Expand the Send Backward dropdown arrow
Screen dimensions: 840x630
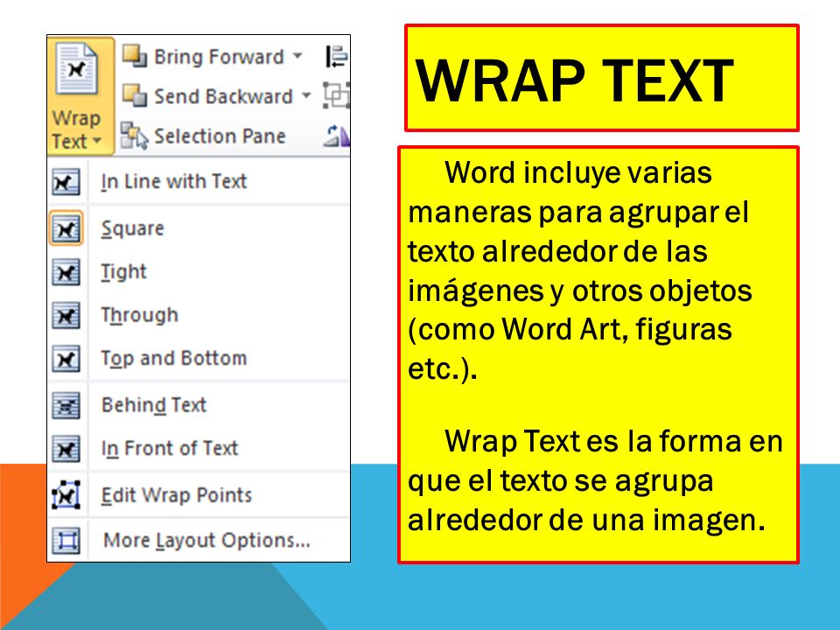pyautogui.click(x=306, y=95)
